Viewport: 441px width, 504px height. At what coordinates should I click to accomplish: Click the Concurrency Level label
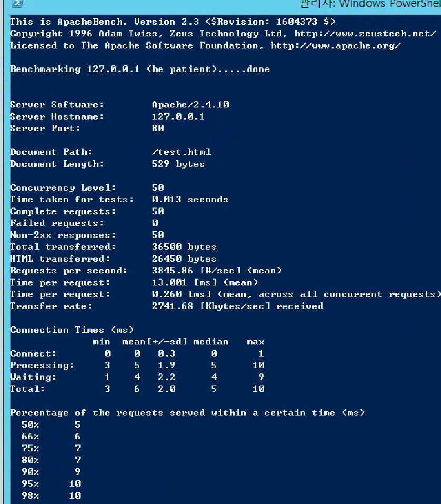pyautogui.click(x=63, y=187)
